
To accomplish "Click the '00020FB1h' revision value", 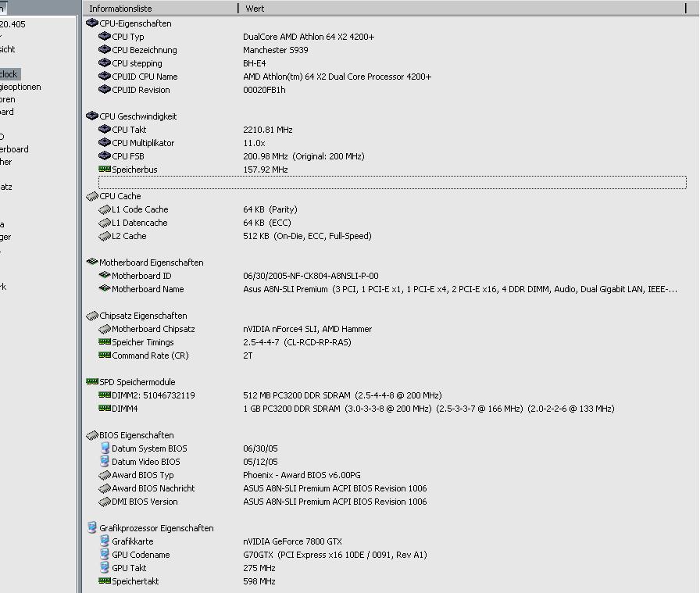I will pos(264,90).
